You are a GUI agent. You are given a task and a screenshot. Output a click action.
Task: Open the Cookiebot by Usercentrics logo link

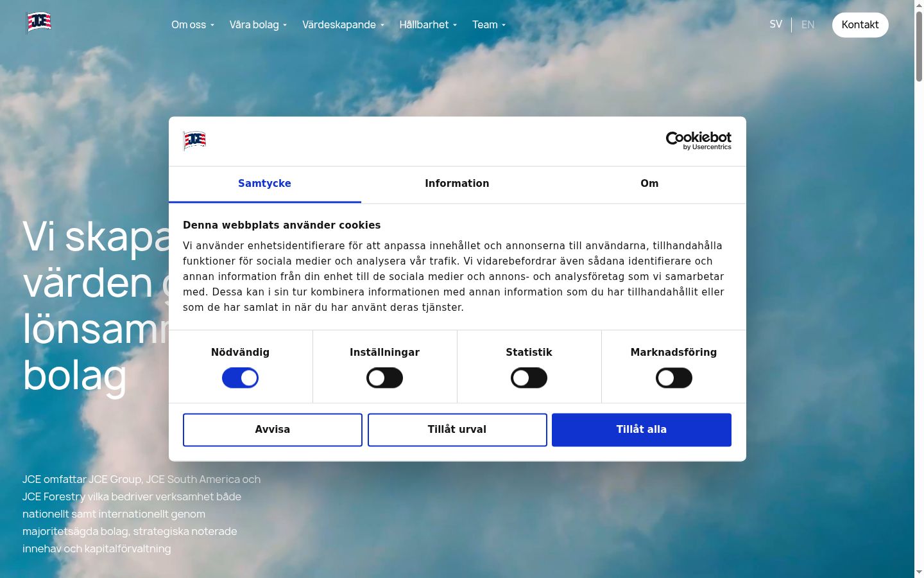(x=698, y=141)
